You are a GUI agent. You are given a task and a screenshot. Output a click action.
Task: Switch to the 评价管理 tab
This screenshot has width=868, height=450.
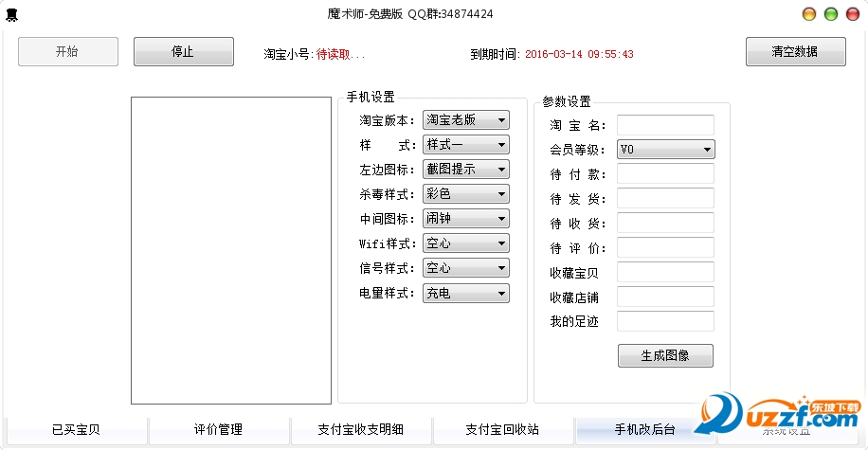219,430
